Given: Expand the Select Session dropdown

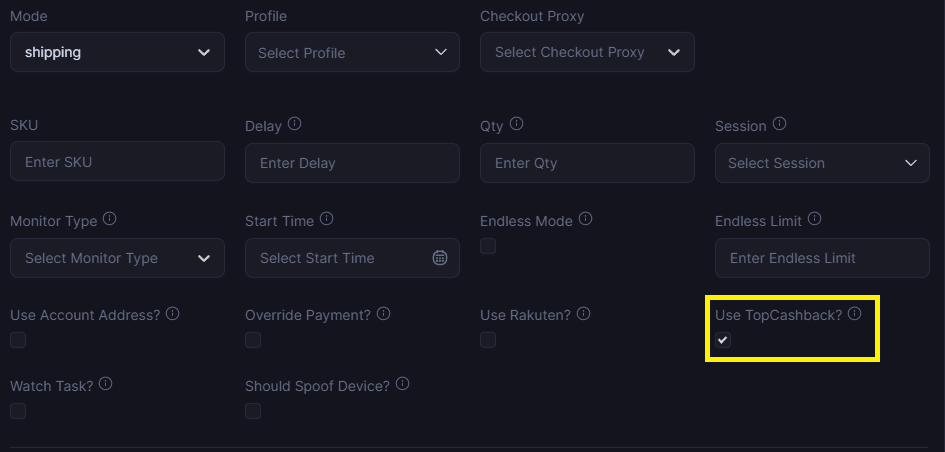Looking at the screenshot, I should tap(822, 163).
